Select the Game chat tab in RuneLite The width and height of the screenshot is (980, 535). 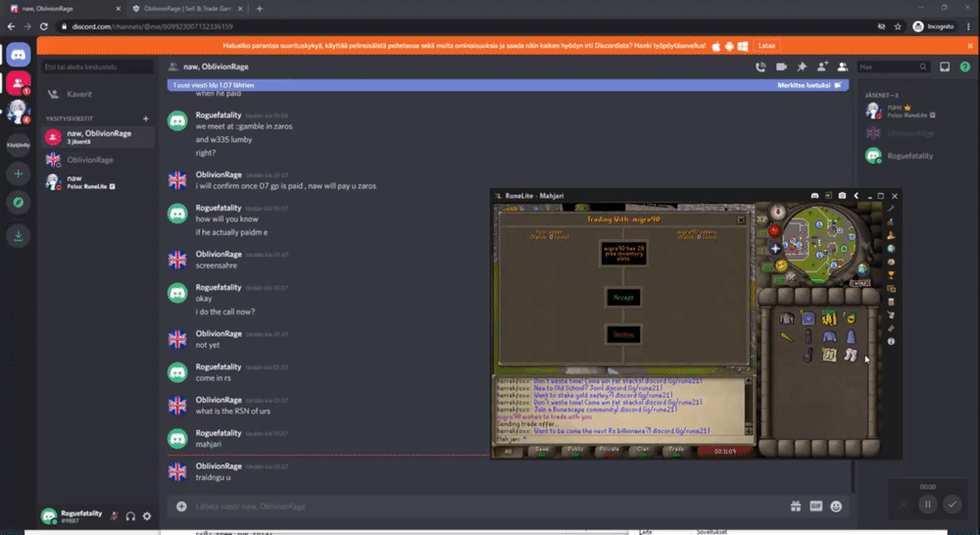(542, 452)
